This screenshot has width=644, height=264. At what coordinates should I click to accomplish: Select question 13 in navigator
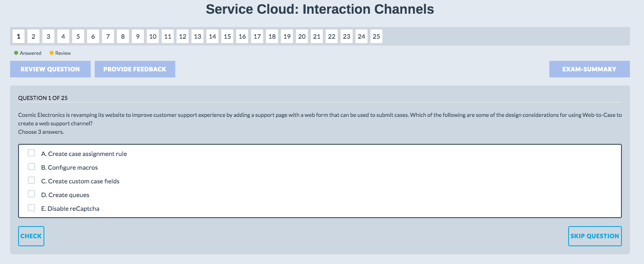[197, 36]
